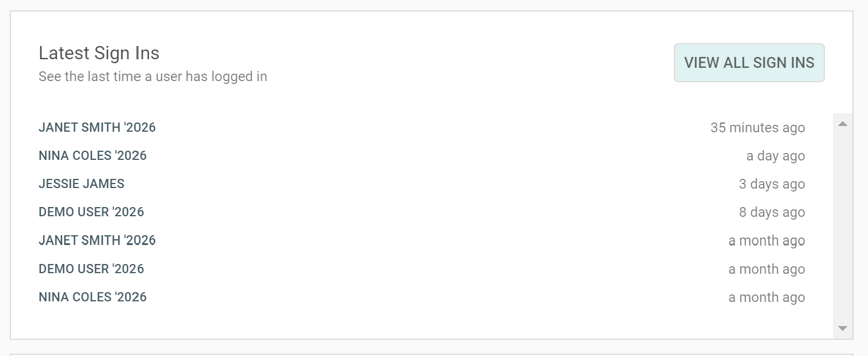Image resolution: width=868 pixels, height=356 pixels.
Task: Open Demo User who signed in 8 days ago
Action: [x=91, y=212]
